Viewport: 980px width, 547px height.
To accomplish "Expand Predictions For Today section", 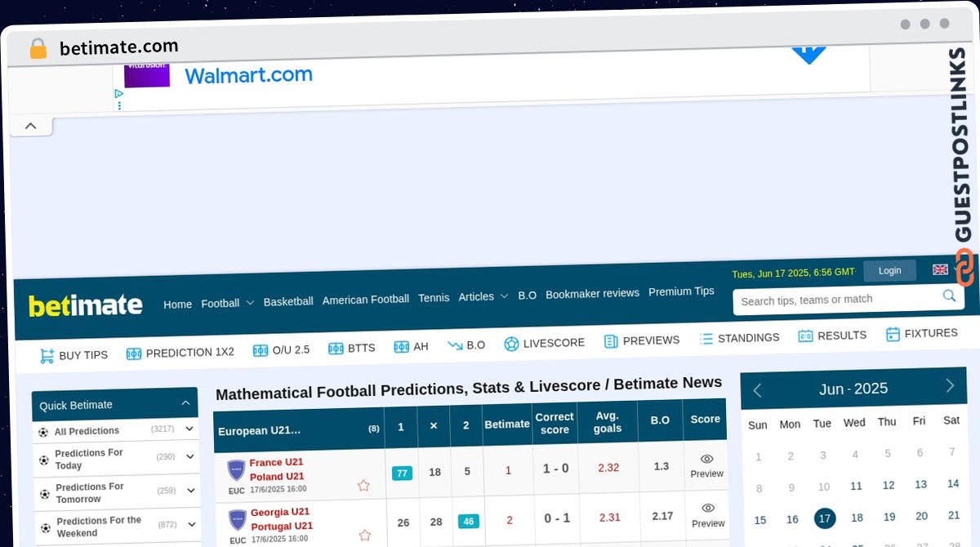I will 189,456.
